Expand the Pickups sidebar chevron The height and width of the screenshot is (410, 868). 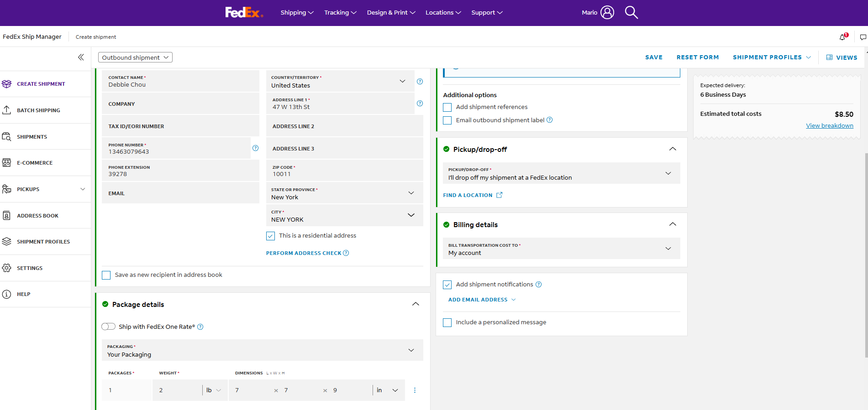(83, 189)
